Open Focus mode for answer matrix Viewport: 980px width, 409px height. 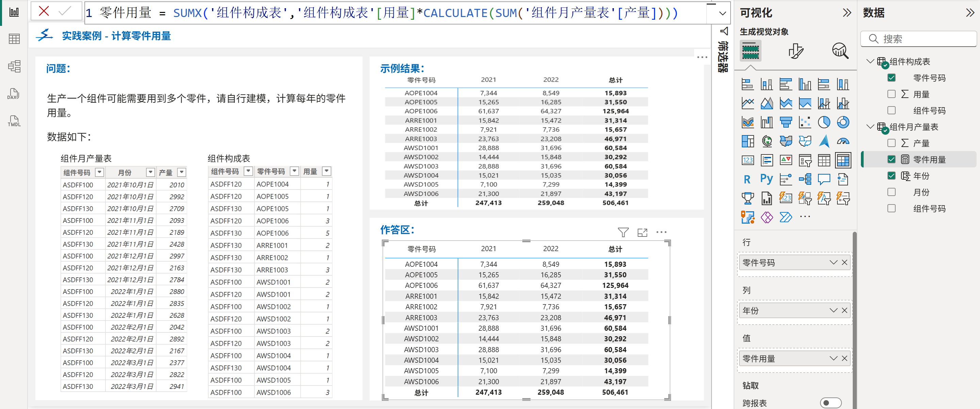642,232
